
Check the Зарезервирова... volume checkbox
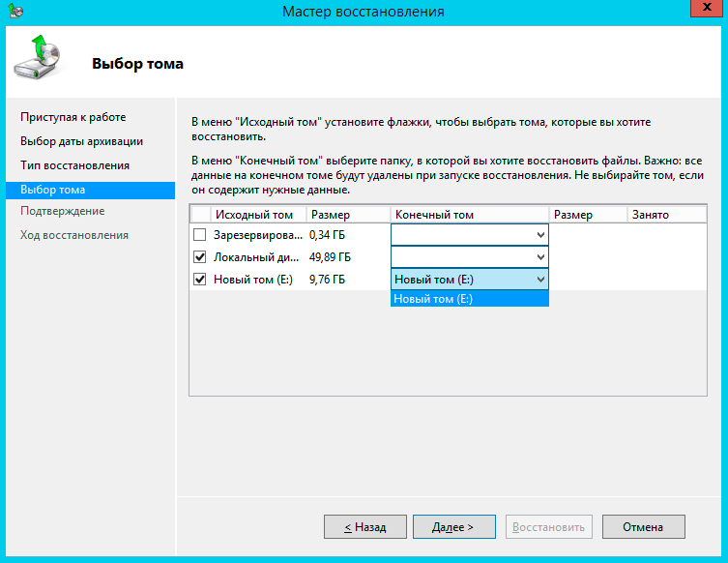point(199,234)
